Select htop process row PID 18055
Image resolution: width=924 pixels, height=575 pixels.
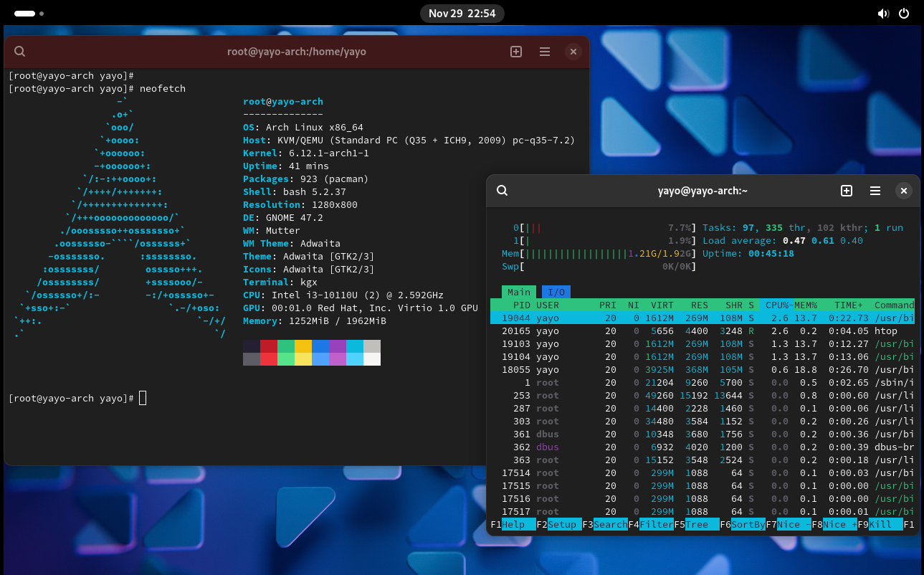(x=702, y=370)
